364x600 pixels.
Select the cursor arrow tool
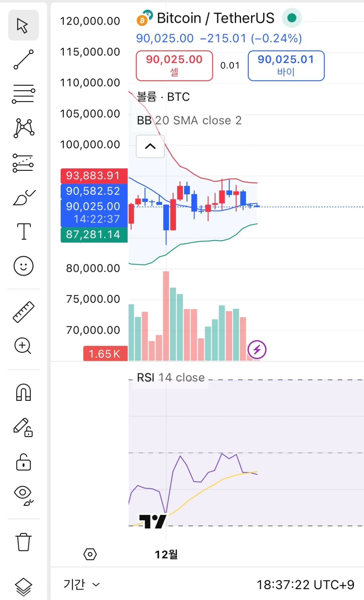pos(23,25)
